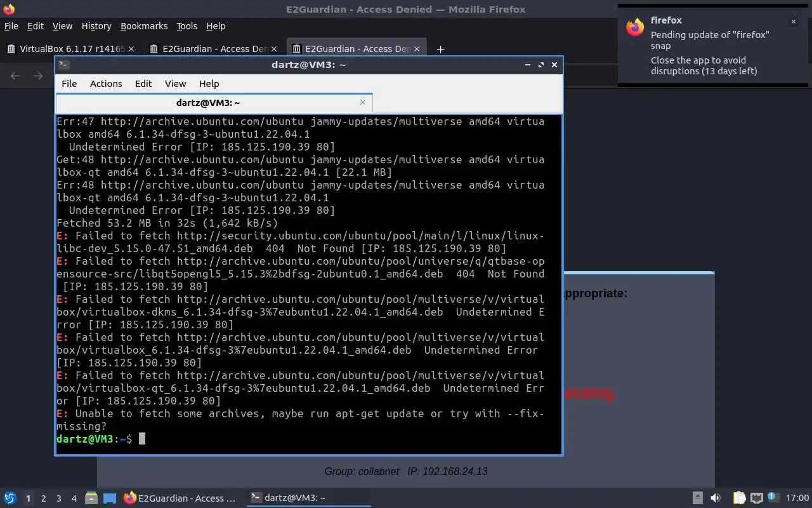812x508 pixels.
Task: Maximize the terminal window
Action: coord(541,65)
